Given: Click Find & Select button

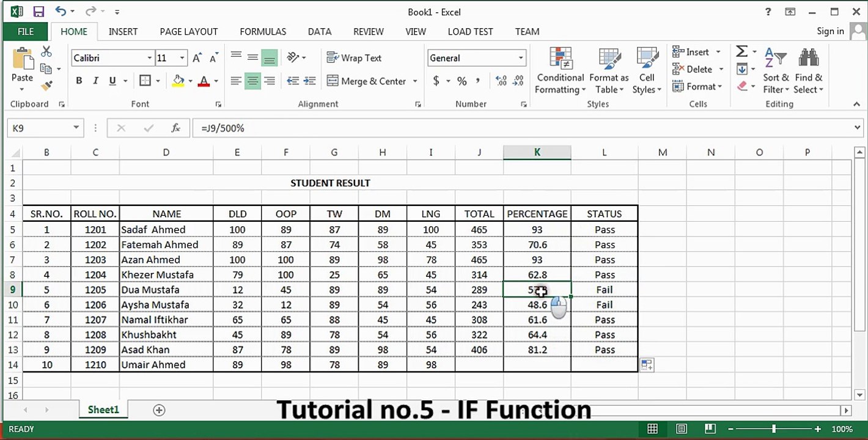Looking at the screenshot, I should 809,70.
